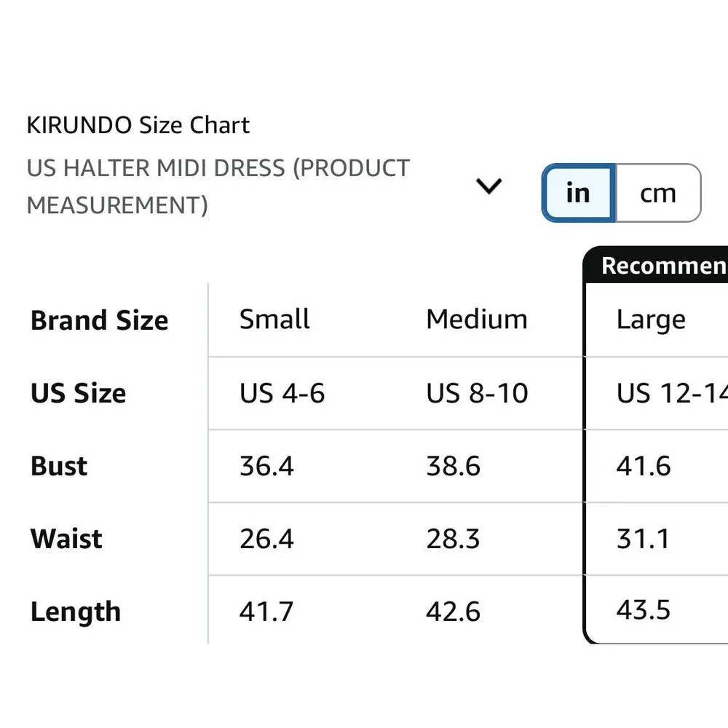Select waist value 26.4 for Small
The height and width of the screenshot is (728, 728).
coord(266,539)
